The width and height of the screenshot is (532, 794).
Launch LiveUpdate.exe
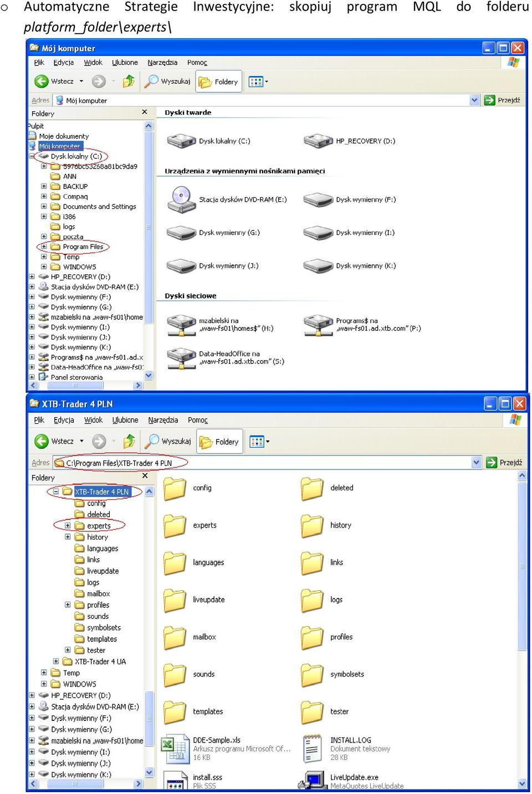click(312, 780)
